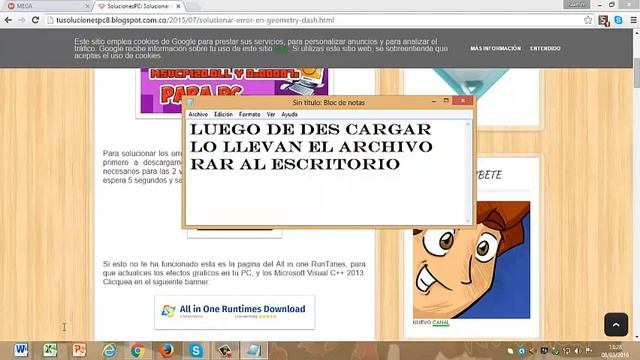Open the Skype extension in Chrome toolbar
The height and width of the screenshot is (360, 640).
(x=618, y=20)
